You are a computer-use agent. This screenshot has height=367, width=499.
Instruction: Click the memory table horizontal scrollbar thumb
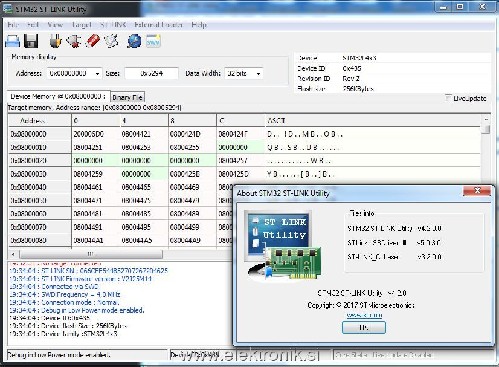(91, 254)
